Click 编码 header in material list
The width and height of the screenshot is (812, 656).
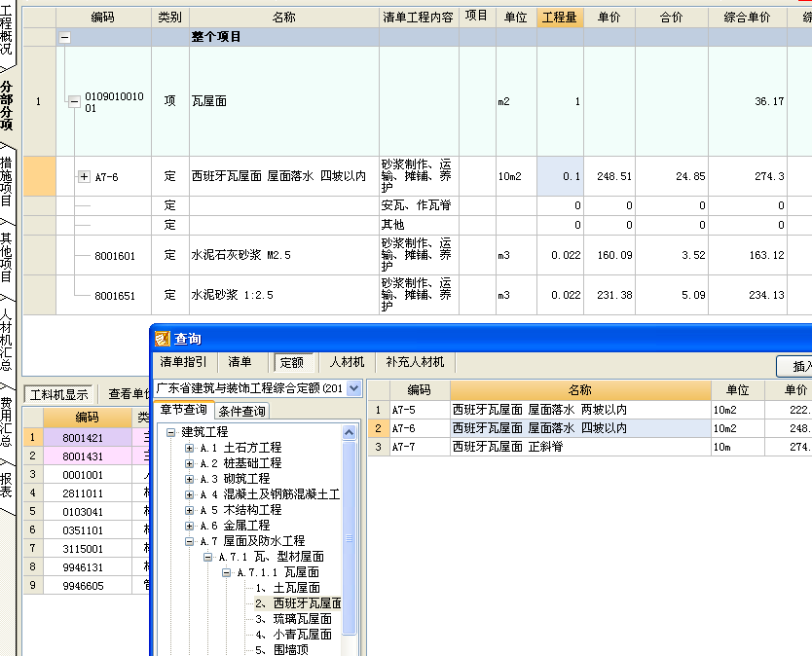click(87, 418)
